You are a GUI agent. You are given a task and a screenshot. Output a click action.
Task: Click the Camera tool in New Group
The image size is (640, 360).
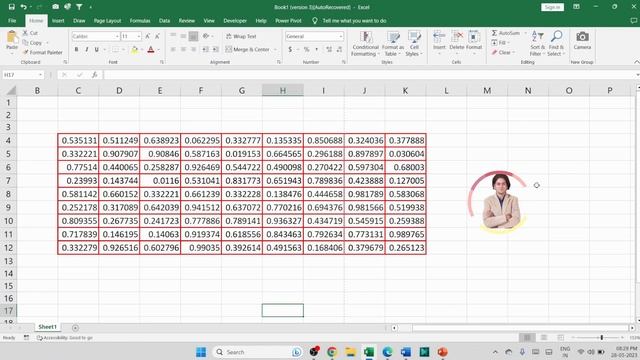coord(582,40)
